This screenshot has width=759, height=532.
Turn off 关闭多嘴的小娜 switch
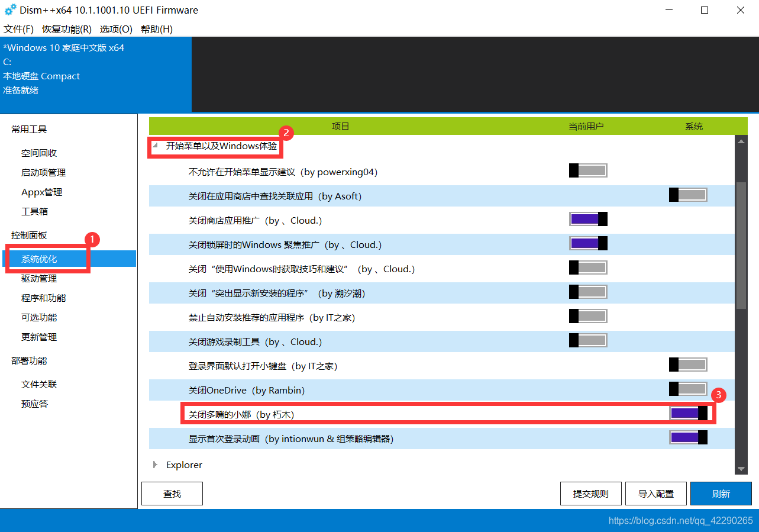pos(688,413)
